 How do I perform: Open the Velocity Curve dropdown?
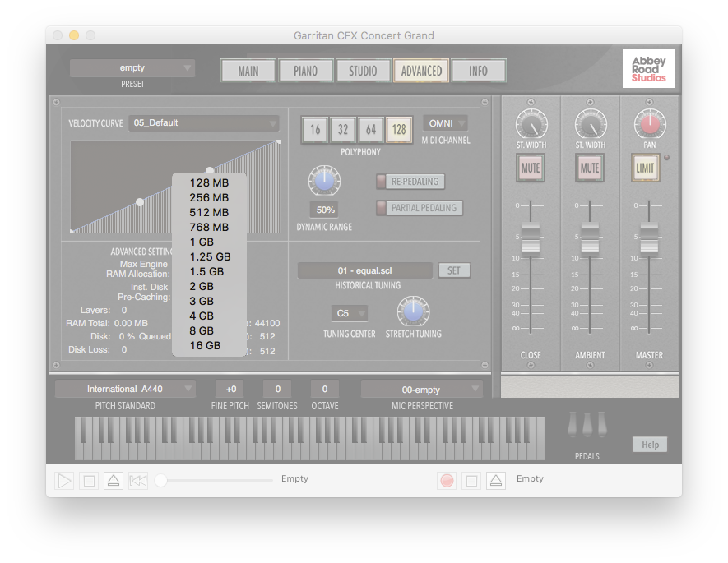tap(204, 123)
